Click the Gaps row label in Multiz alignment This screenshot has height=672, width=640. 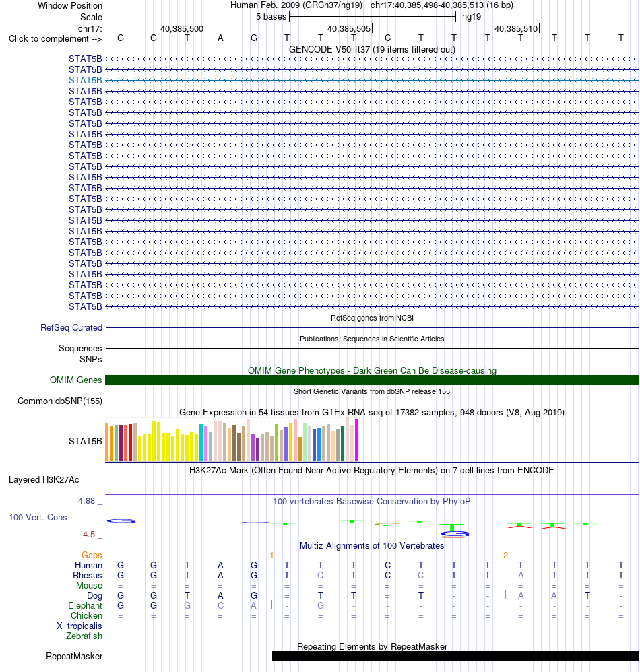coord(92,556)
